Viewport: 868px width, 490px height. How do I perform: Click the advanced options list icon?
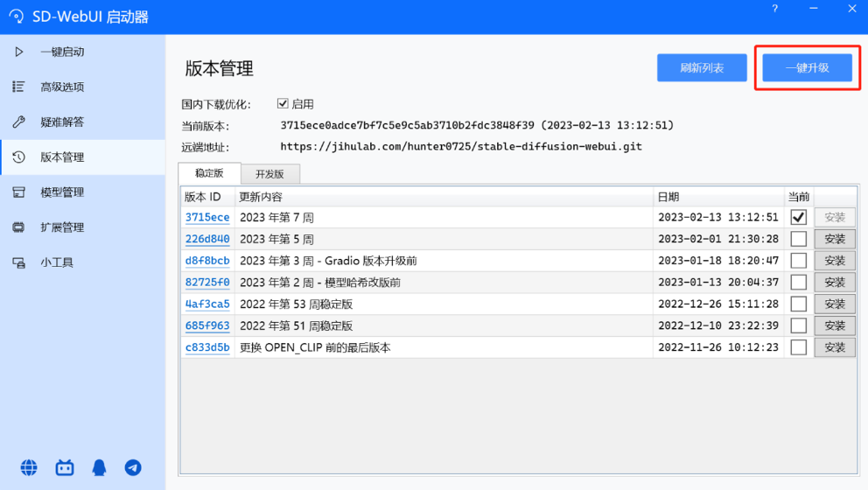point(18,87)
